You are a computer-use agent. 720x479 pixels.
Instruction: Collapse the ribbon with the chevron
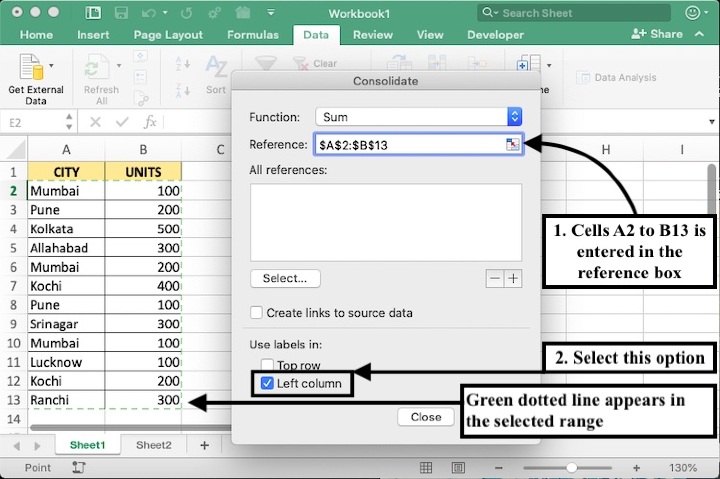point(699,34)
